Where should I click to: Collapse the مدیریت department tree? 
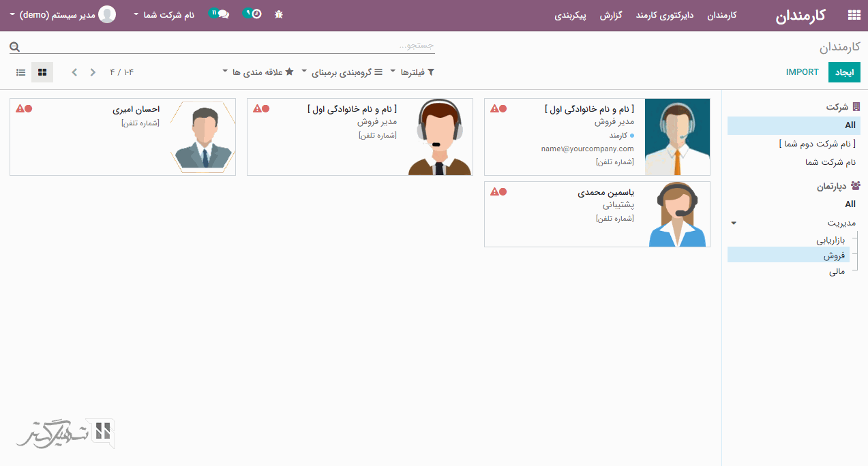(x=734, y=223)
